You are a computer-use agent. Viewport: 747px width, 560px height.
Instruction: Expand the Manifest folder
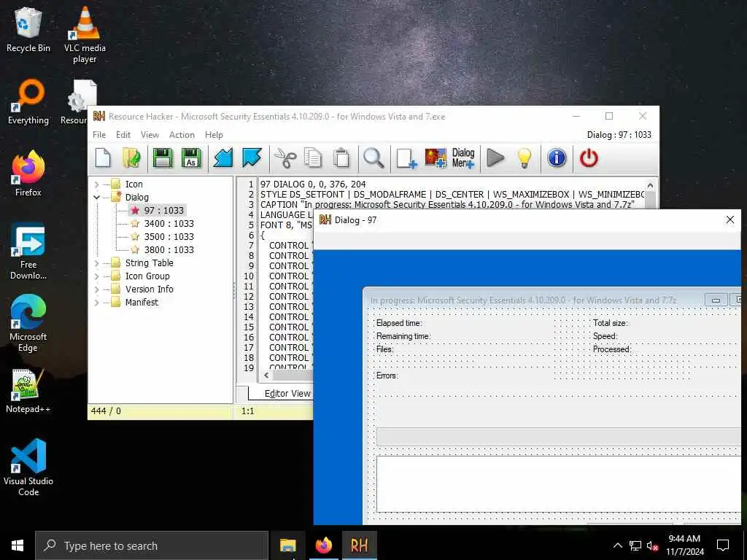(97, 303)
